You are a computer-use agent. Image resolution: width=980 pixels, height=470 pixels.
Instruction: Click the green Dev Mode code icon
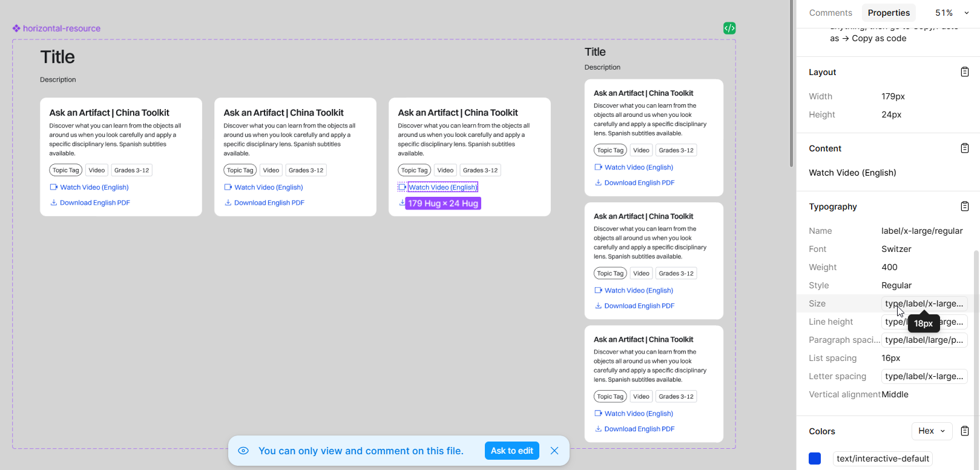pos(729,28)
